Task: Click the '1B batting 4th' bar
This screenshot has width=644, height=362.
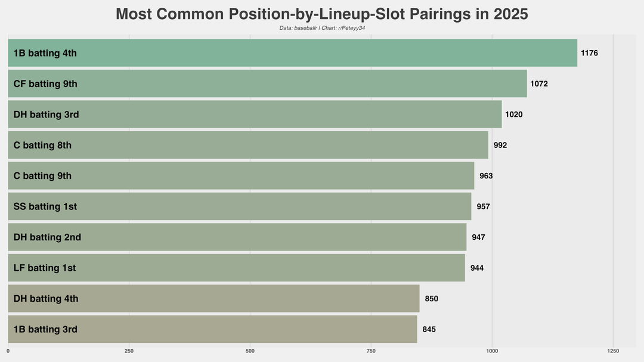Action: click(292, 53)
